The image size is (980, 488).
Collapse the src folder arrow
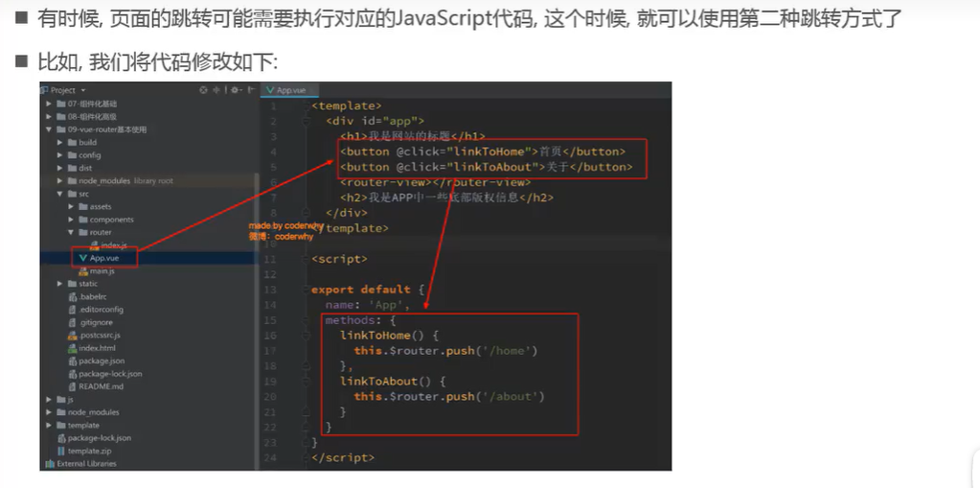[60, 194]
